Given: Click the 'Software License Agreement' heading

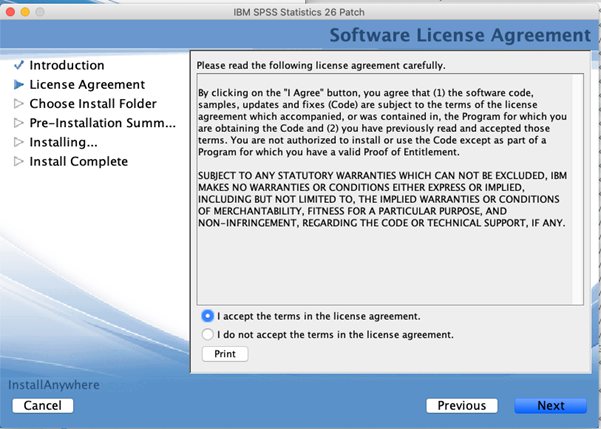Looking at the screenshot, I should click(x=460, y=35).
